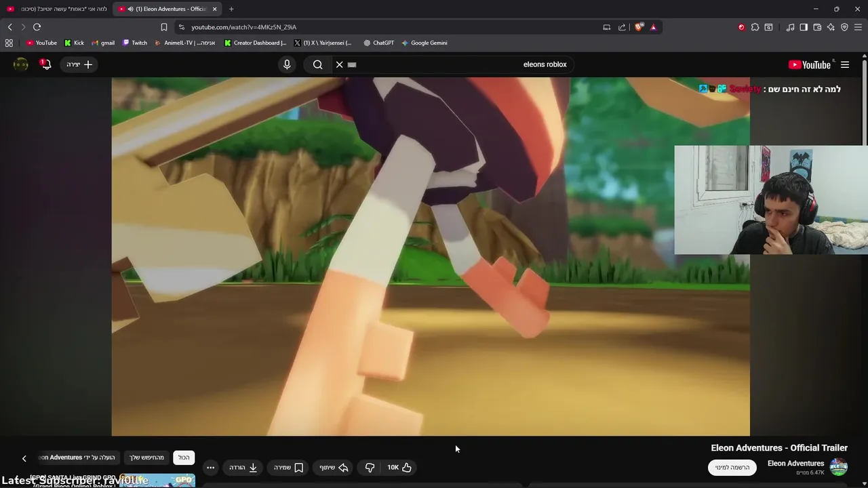Viewport: 868px width, 488px height.
Task: Click the share button with arrow
Action: pos(334,467)
